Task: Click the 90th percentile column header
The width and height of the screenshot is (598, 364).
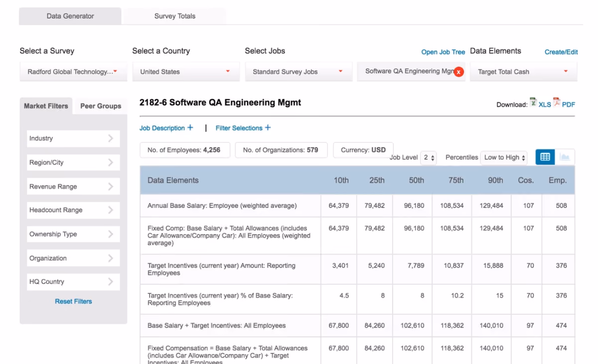Action: tap(495, 180)
